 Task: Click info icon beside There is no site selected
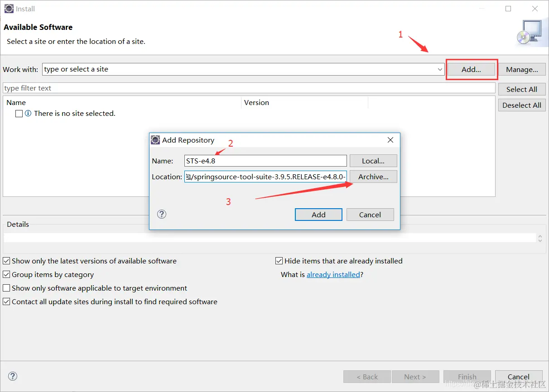(x=28, y=114)
